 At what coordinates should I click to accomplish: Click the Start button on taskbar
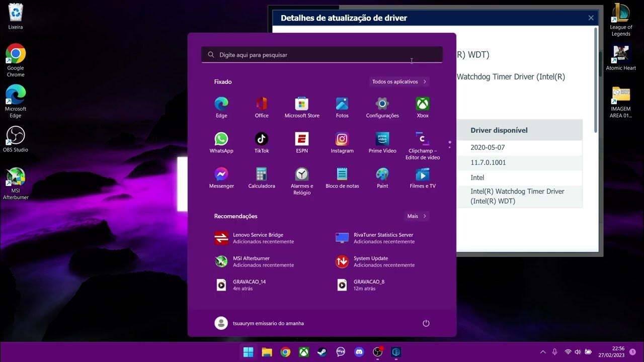248,352
